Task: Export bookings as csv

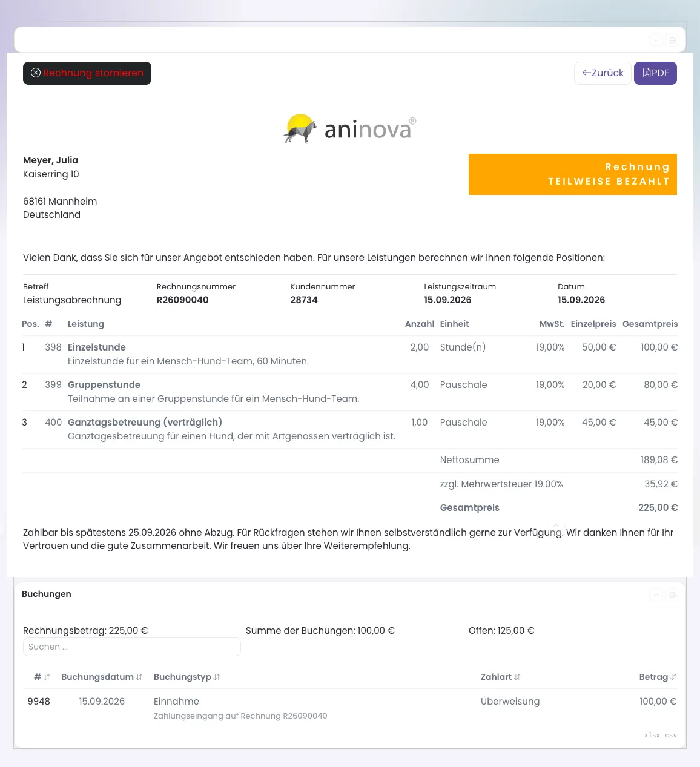Action: [x=671, y=735]
